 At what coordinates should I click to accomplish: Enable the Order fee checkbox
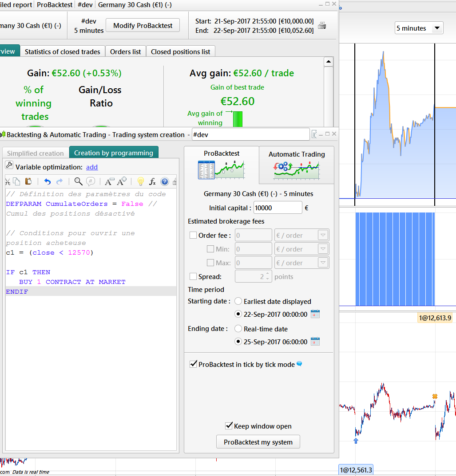click(x=193, y=235)
